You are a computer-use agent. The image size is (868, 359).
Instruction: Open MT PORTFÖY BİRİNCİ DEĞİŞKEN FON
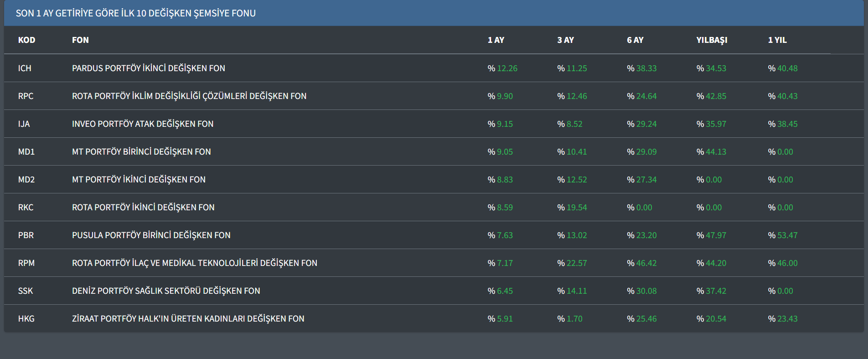click(x=141, y=152)
